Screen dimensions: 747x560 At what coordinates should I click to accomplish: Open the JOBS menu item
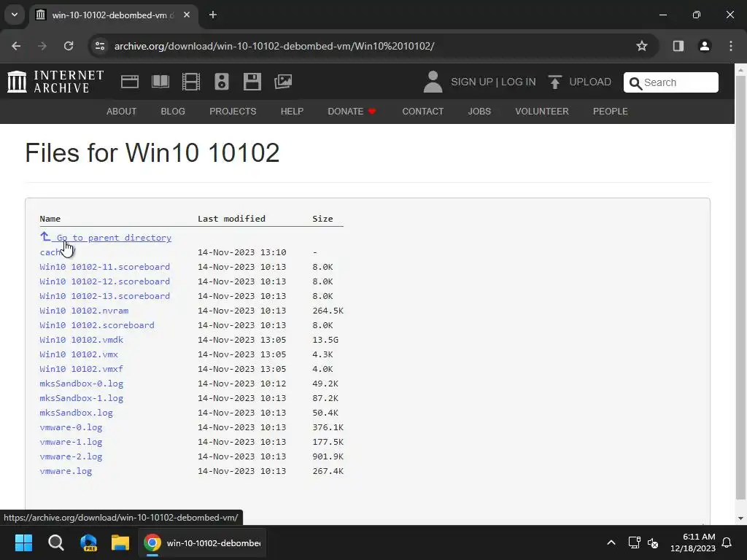coord(479,112)
